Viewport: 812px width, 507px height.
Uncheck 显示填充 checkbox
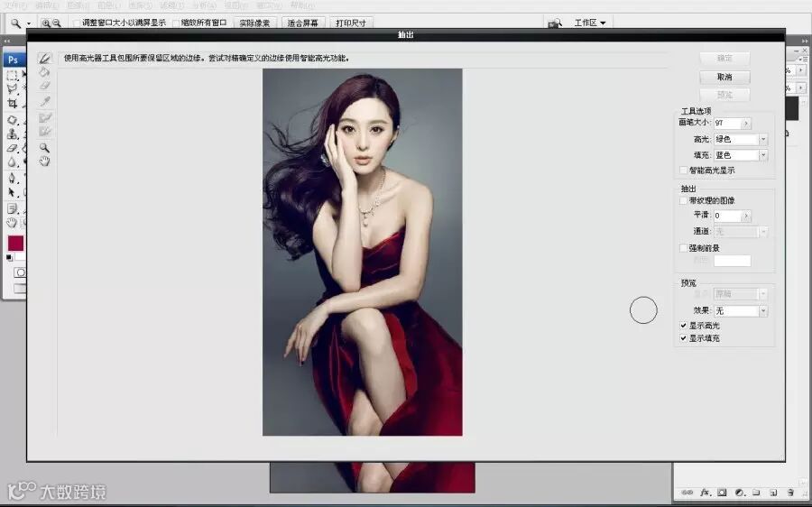pos(683,338)
